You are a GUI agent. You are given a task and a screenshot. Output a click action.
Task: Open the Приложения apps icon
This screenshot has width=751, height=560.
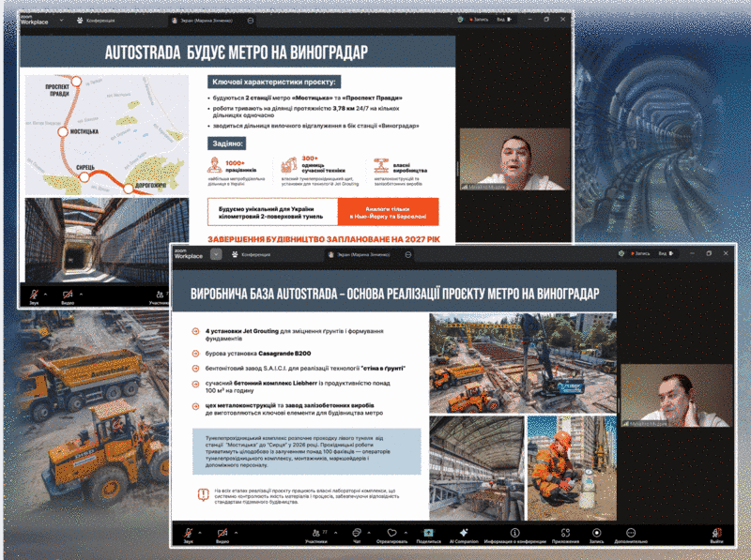click(x=565, y=532)
